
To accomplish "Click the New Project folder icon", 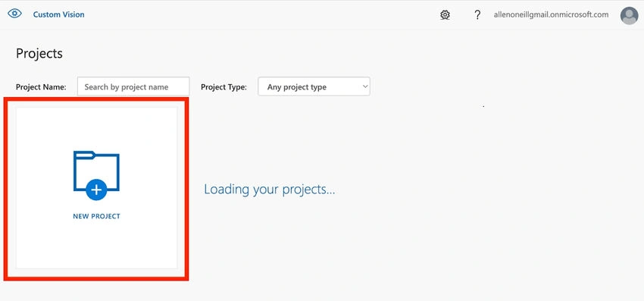I will coord(96,176).
